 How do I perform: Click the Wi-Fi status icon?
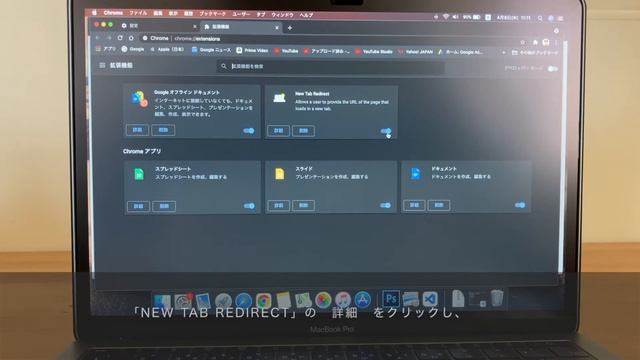pyautogui.click(x=446, y=17)
